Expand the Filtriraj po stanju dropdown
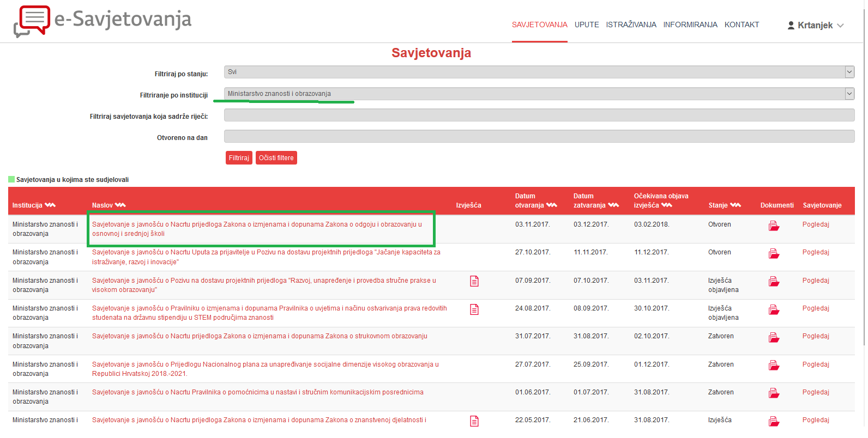Viewport: 868px width, 438px height. 849,72
